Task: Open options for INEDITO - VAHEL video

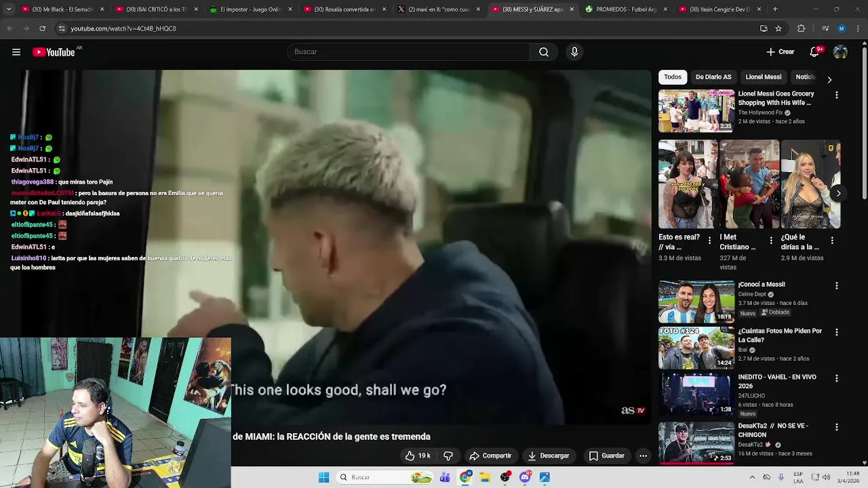Action: pos(836,379)
